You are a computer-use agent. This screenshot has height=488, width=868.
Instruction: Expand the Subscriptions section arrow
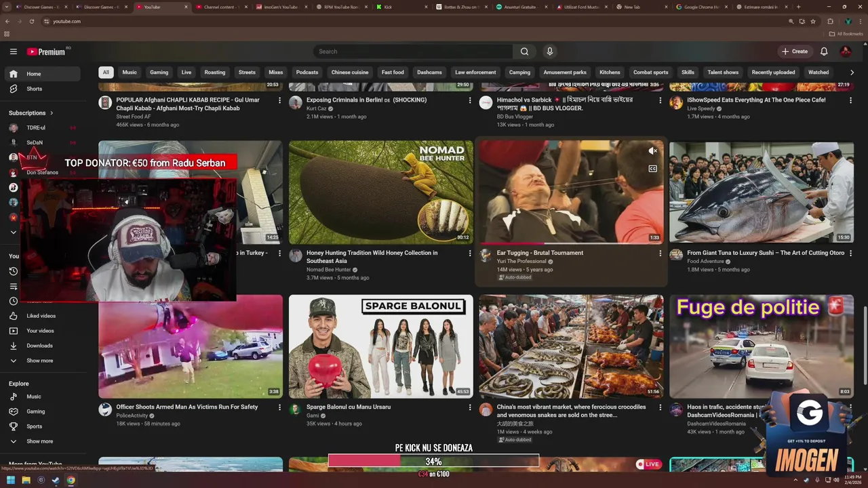[x=51, y=113]
